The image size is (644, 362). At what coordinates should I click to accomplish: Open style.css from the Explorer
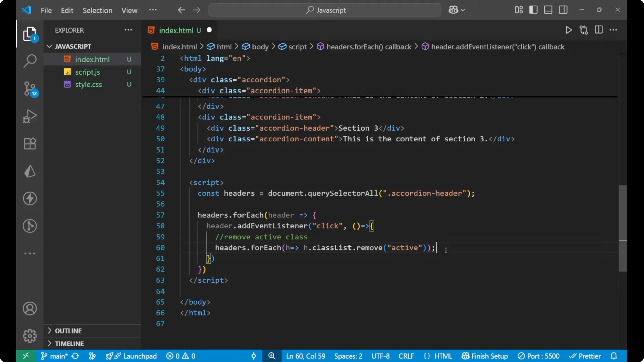89,84
